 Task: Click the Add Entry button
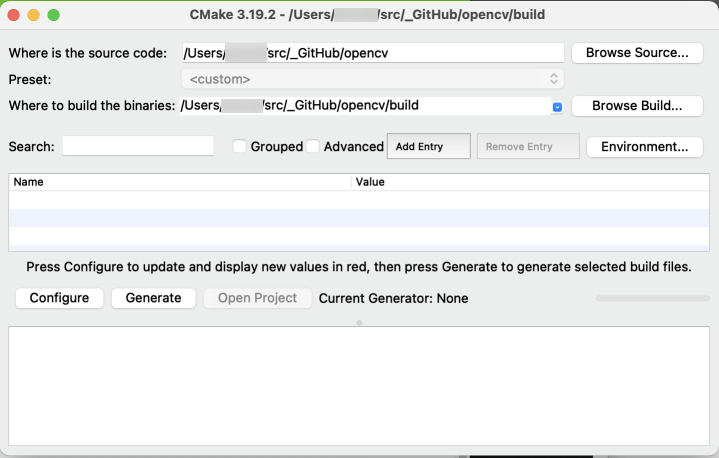pyautogui.click(x=429, y=146)
